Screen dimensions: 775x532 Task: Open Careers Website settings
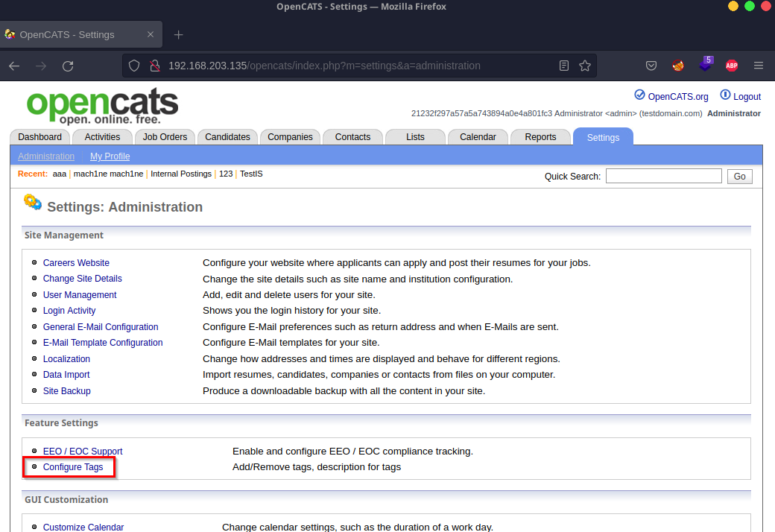pos(76,263)
